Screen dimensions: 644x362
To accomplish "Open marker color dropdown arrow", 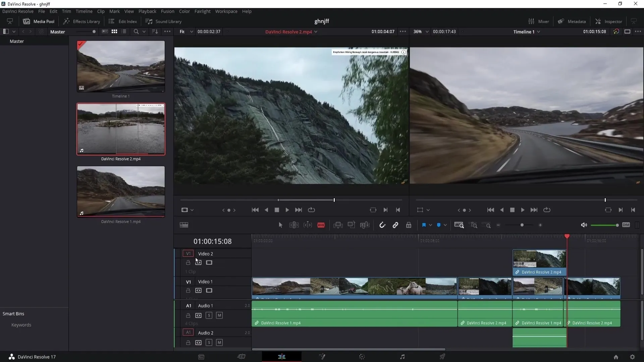I will click(445, 225).
